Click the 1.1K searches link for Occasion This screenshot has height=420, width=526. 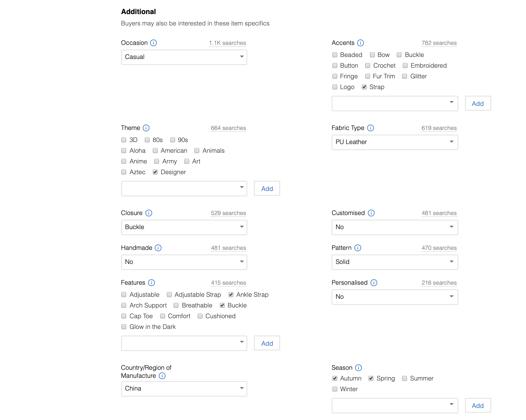tap(227, 43)
